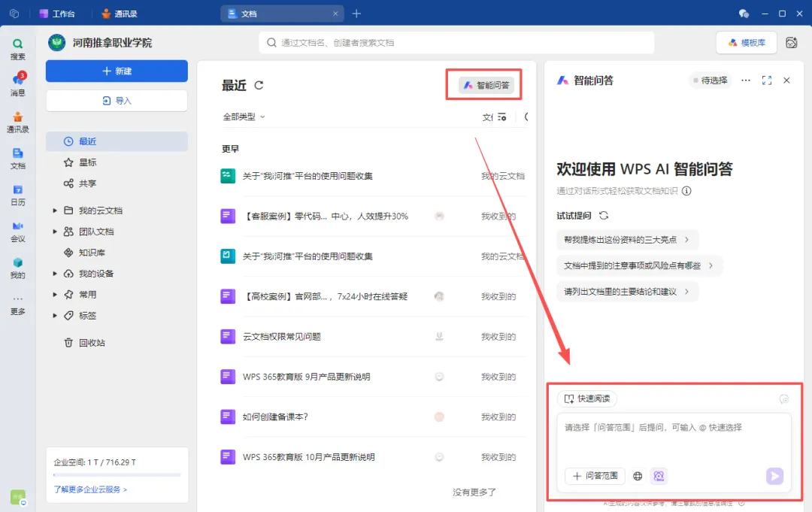Viewport: 812px width, 512px height.
Task: Click the user avatar at sidebar bottom
Action: coord(18,498)
